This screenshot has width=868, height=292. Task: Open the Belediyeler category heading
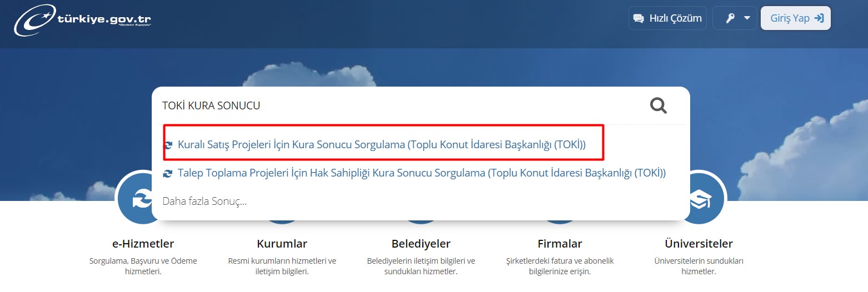pyautogui.click(x=421, y=244)
